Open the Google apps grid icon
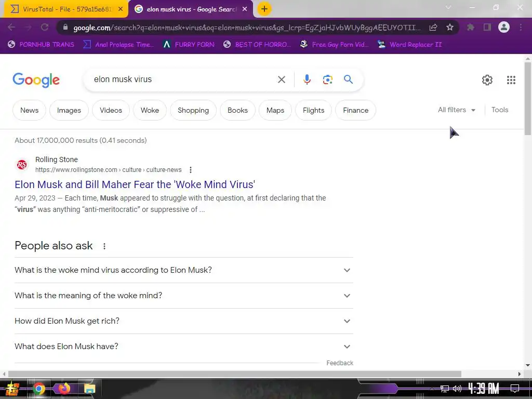The width and height of the screenshot is (532, 399). tap(511, 80)
